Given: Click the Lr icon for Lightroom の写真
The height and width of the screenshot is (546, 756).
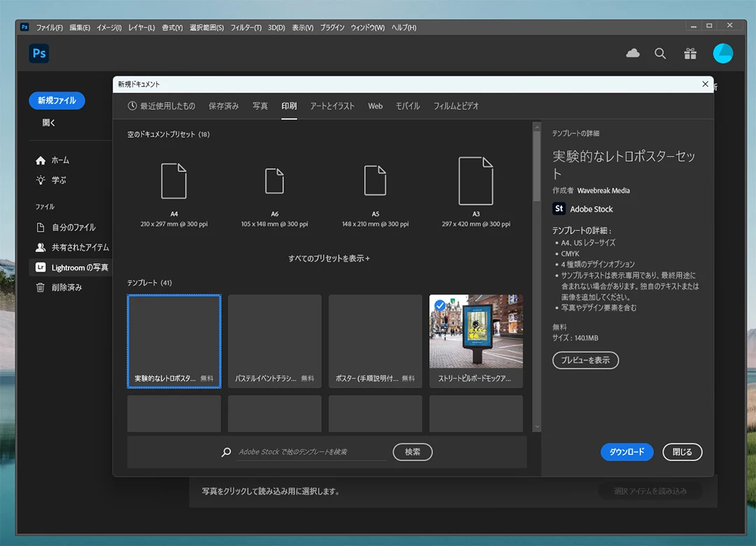Looking at the screenshot, I should [41, 267].
